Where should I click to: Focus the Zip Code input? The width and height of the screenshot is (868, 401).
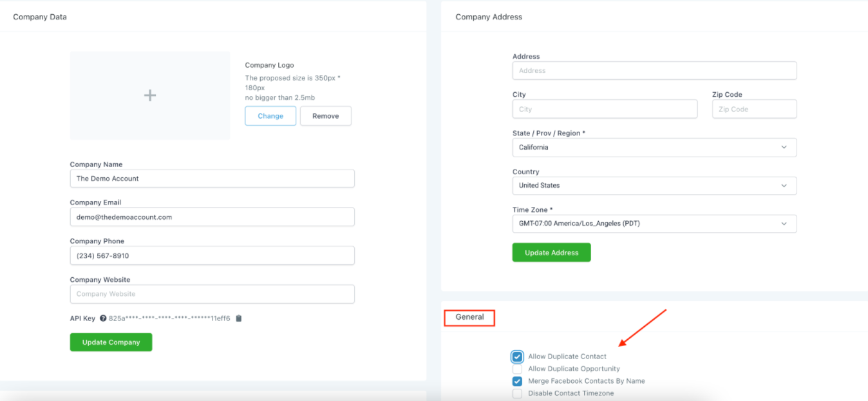[754, 110]
